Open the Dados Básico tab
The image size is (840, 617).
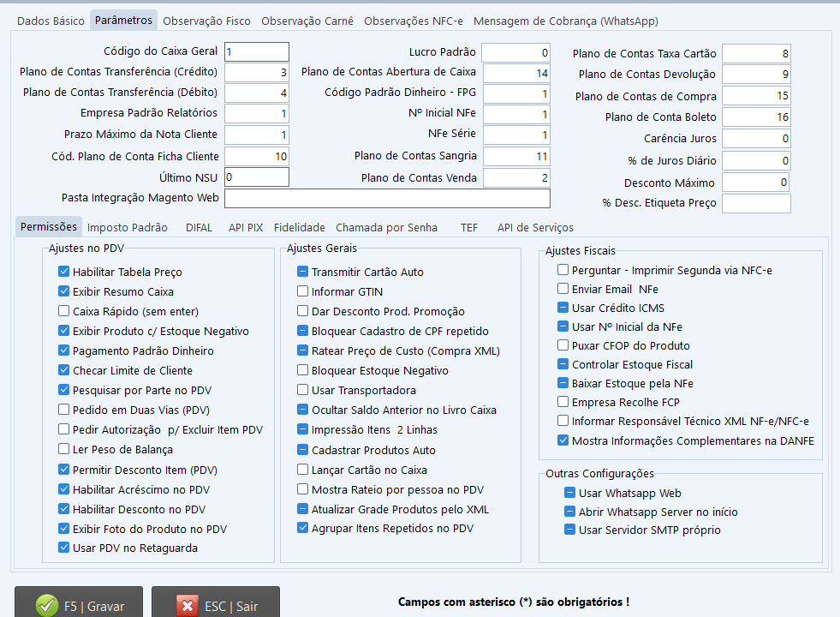(51, 21)
